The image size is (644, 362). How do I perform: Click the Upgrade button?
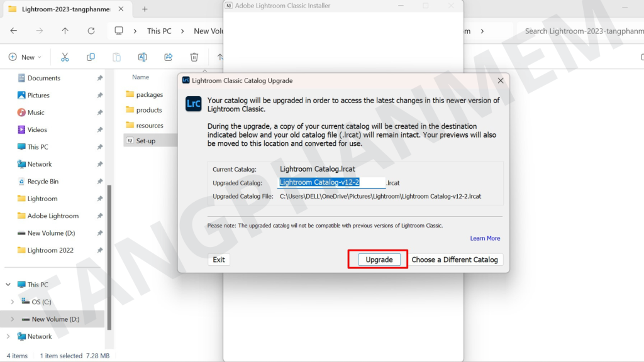click(379, 260)
